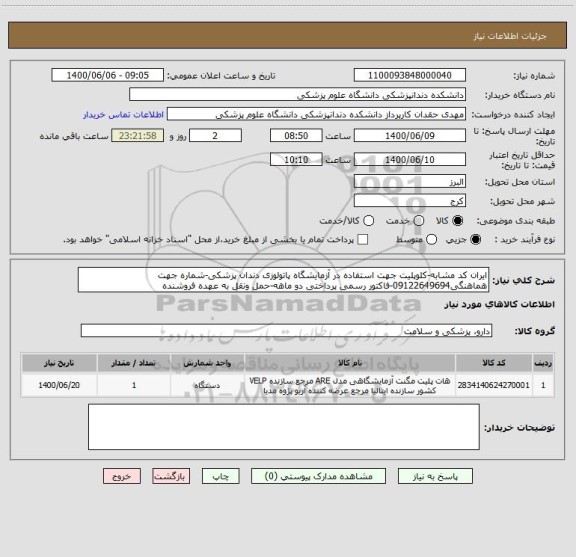Select the کالا radio button
Image resolution: width=576 pixels, height=557 pixels.
pyautogui.click(x=458, y=221)
